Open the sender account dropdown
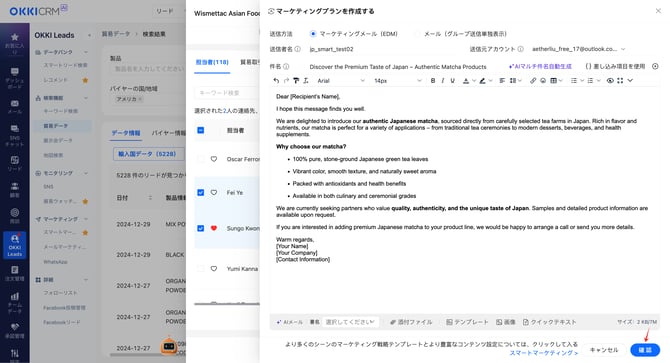Image resolution: width=670 pixels, height=363 pixels. click(x=579, y=49)
